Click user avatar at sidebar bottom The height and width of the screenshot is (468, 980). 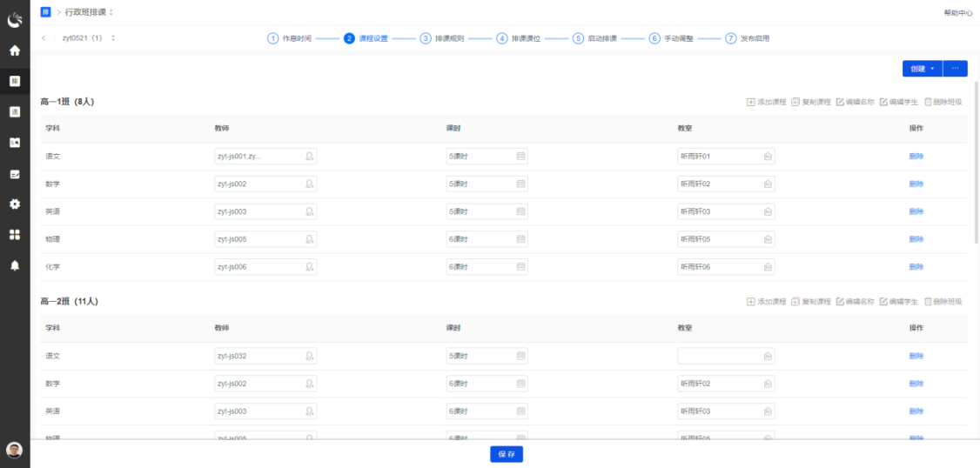pos(14,450)
